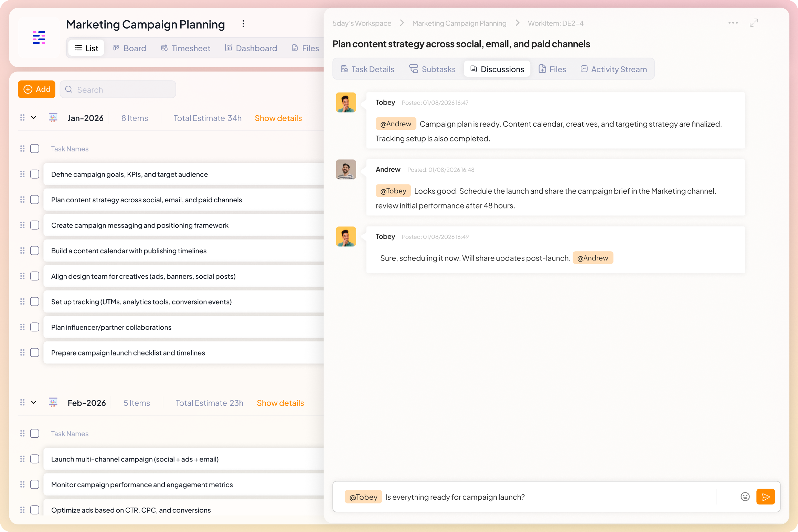
Task: Show details for Jan-2026
Action: click(x=278, y=118)
